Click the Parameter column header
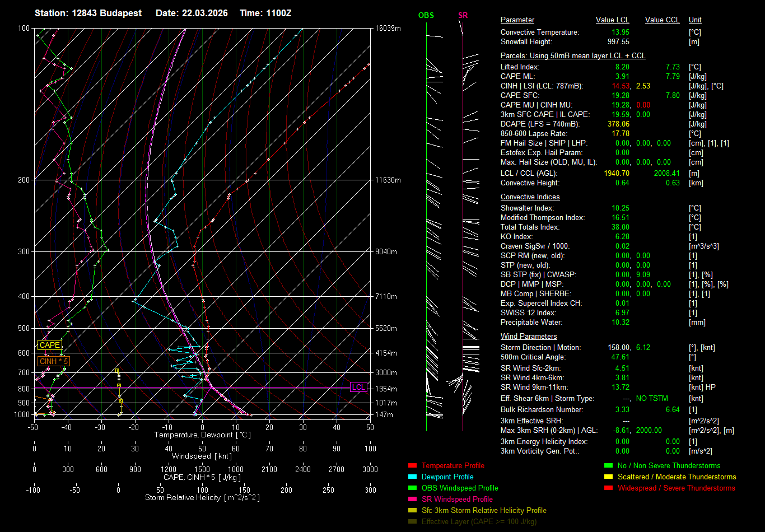Screen dimensions: 765x532 (517, 20)
